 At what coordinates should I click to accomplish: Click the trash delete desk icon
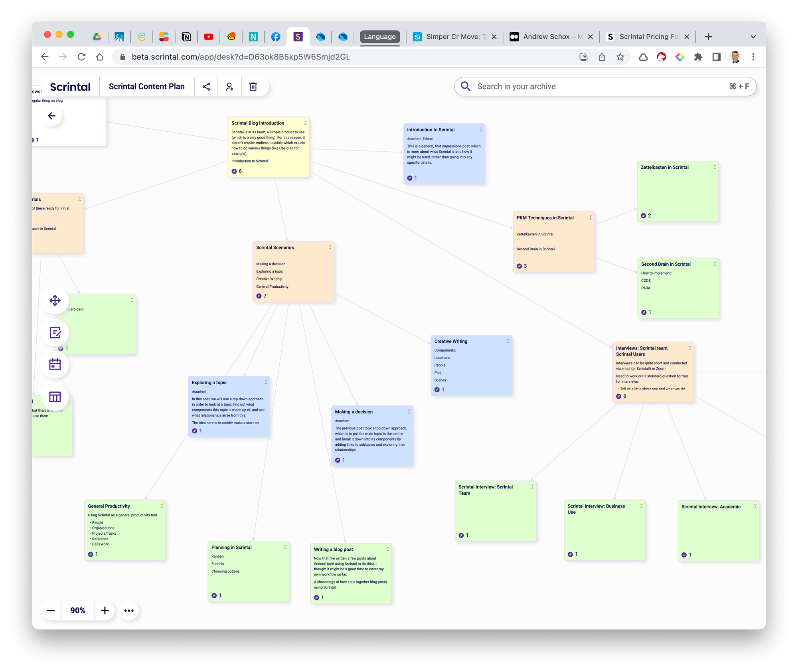point(253,87)
